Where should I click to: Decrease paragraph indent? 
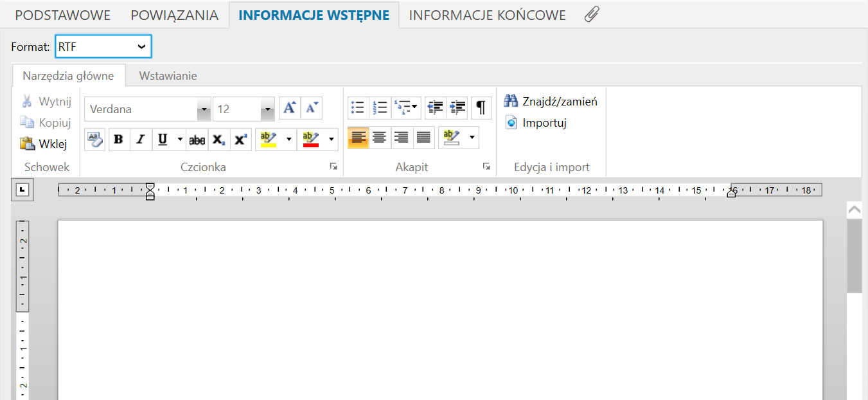coord(436,108)
